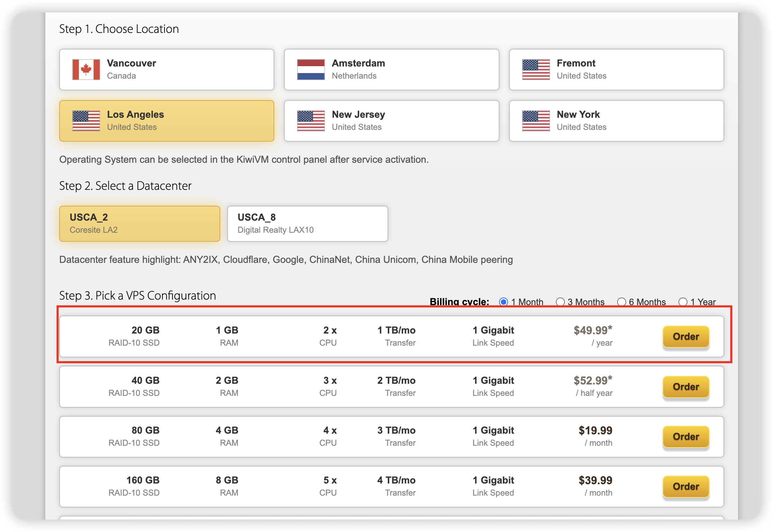The width and height of the screenshot is (773, 532).
Task: Click the Netherlands flag icon for Amsterdam
Action: pos(311,70)
